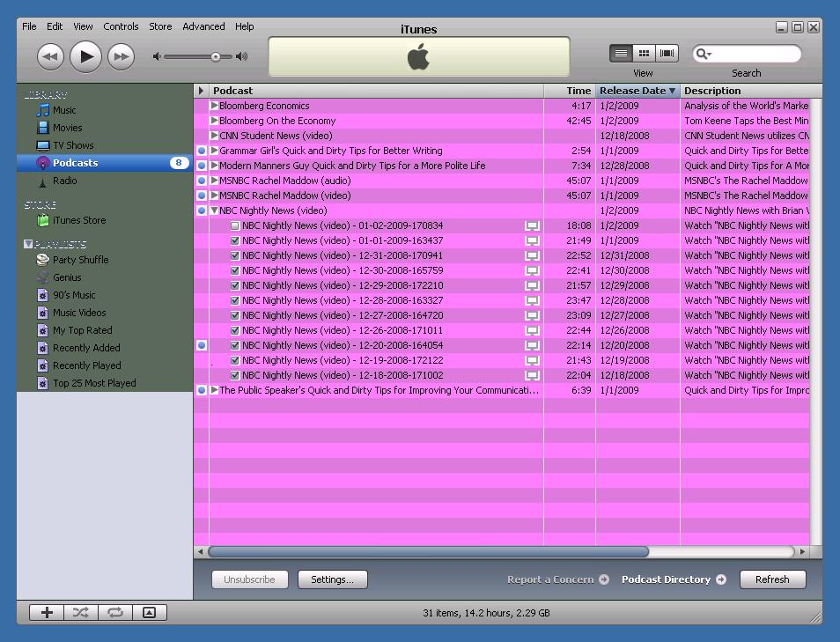The image size is (840, 642).
Task: Open the Advanced menu
Action: [x=203, y=26]
